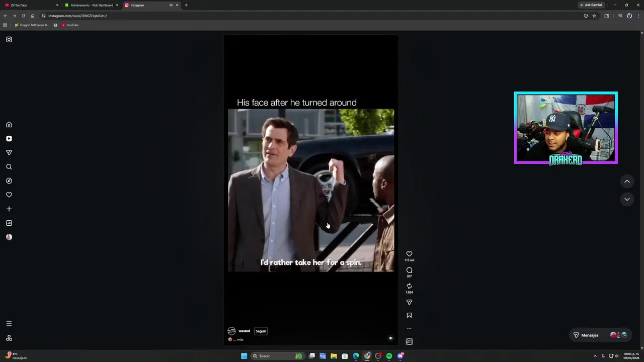The width and height of the screenshot is (644, 362).
Task: Open profile avatar in Instagram sidebar
Action: tap(9, 237)
